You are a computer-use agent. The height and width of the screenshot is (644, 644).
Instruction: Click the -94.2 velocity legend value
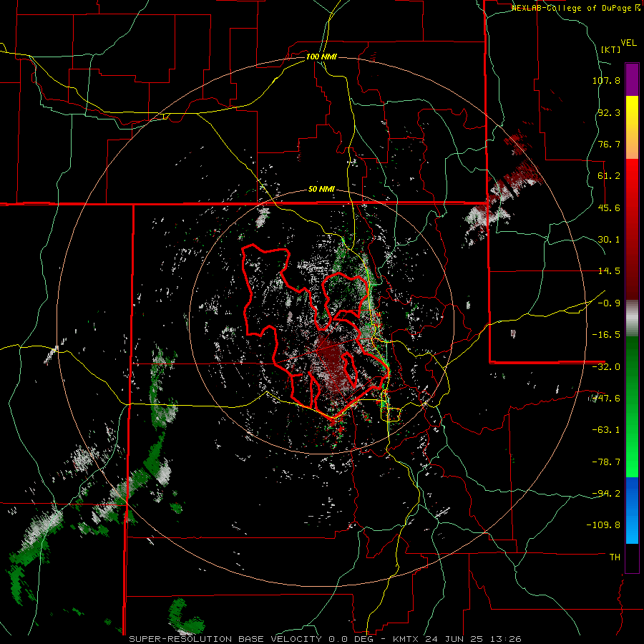(606, 493)
